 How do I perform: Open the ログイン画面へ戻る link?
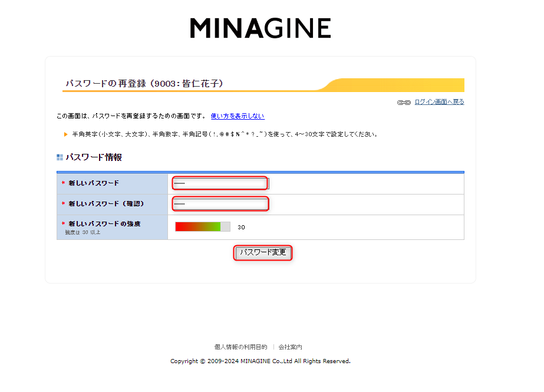pyautogui.click(x=439, y=102)
